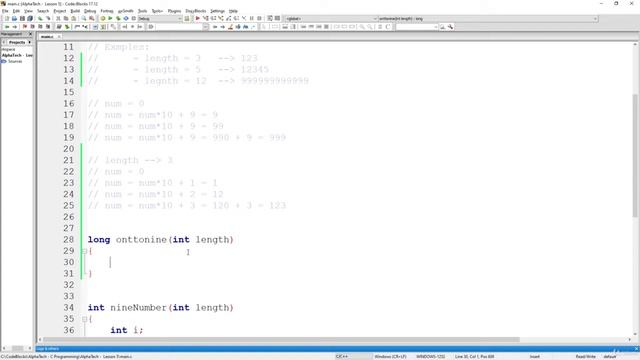This screenshot has width=640, height=360.
Task: Jump back in browse history
Action: click(x=7, y=27)
